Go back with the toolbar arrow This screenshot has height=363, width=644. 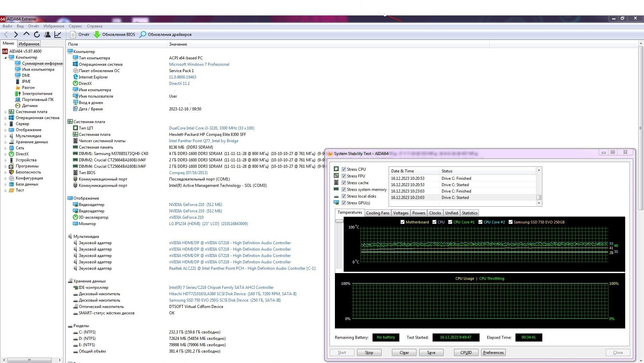[x=6, y=34]
